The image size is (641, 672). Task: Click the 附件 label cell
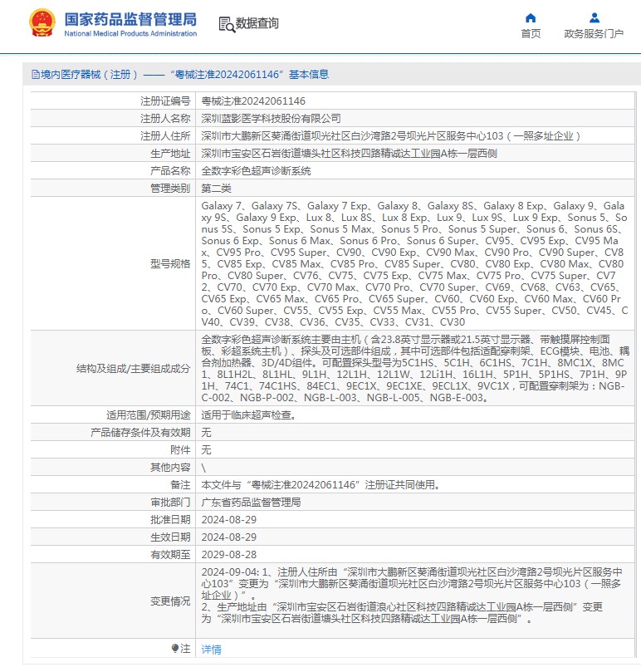(x=113, y=450)
